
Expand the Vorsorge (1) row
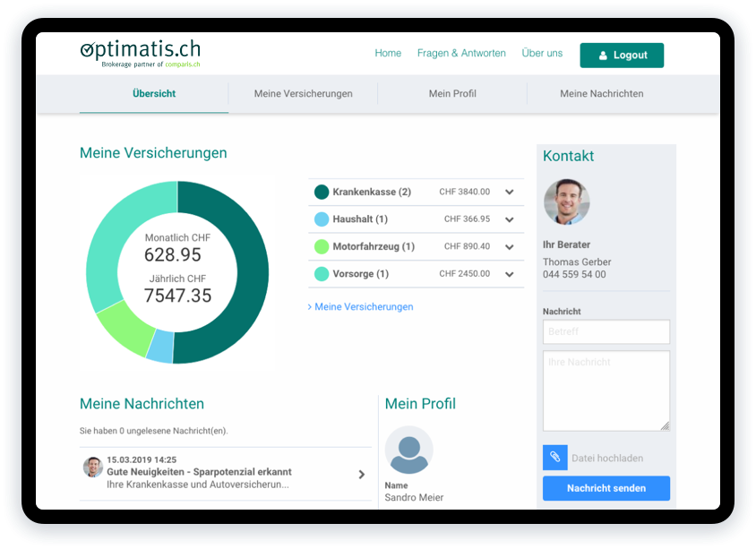coord(510,274)
